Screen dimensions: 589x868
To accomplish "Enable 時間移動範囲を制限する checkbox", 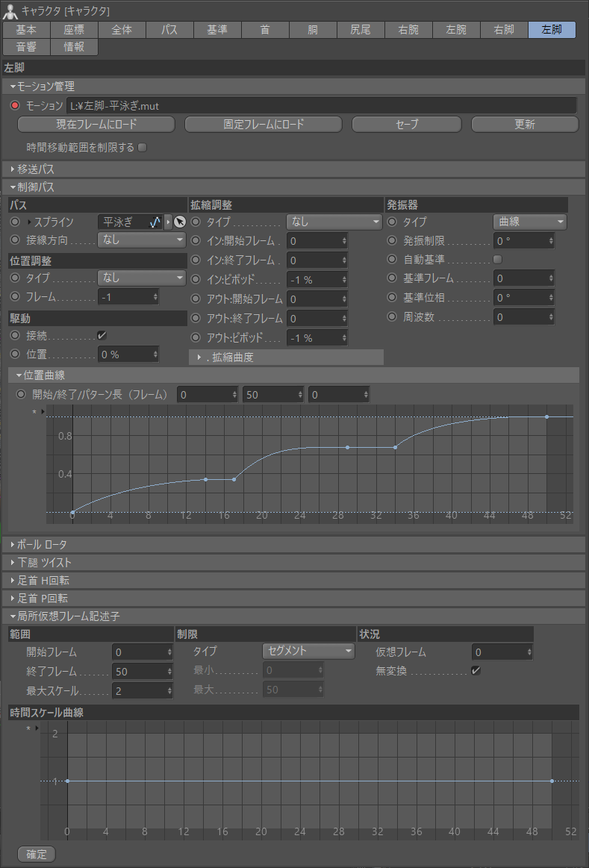I will point(143,147).
